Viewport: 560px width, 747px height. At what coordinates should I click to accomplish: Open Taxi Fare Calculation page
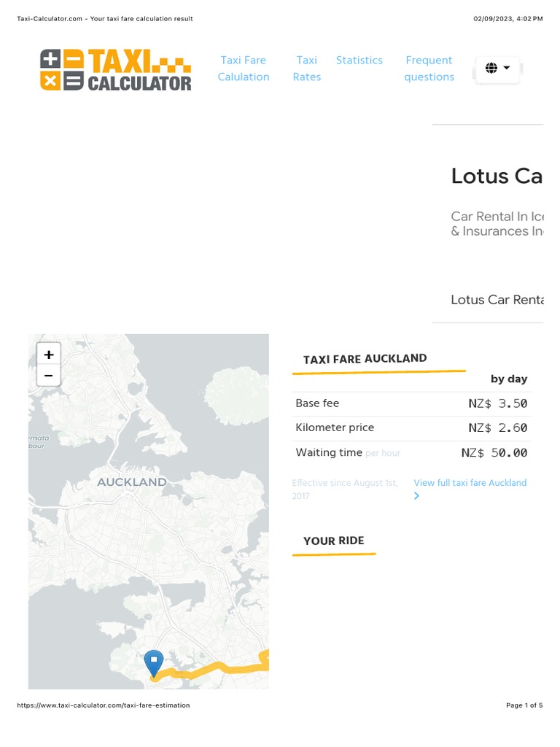point(244,69)
